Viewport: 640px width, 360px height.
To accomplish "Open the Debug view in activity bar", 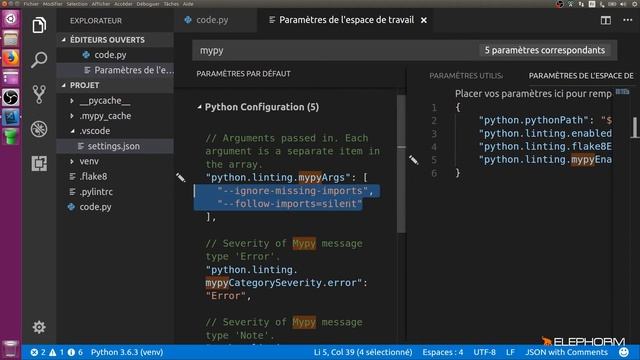I will coord(39,129).
